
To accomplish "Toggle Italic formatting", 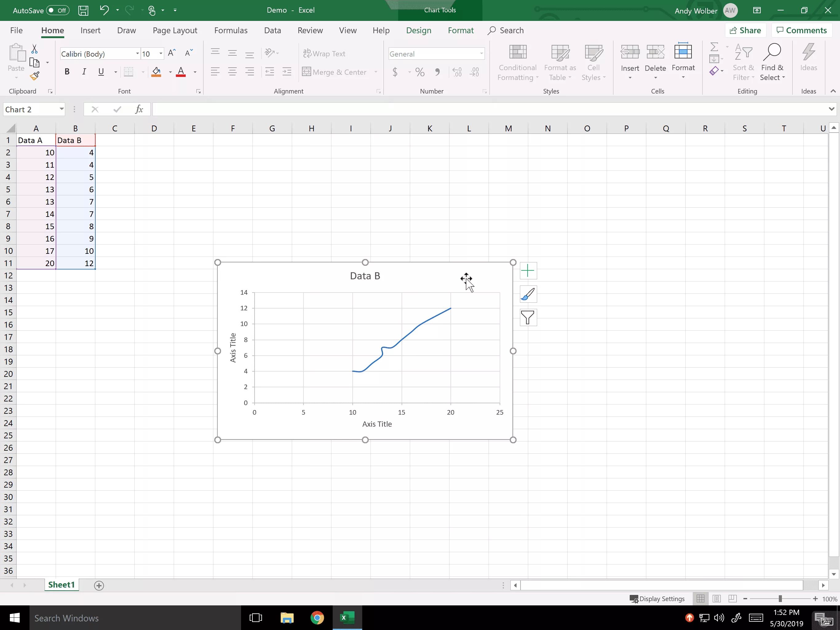I will click(84, 72).
